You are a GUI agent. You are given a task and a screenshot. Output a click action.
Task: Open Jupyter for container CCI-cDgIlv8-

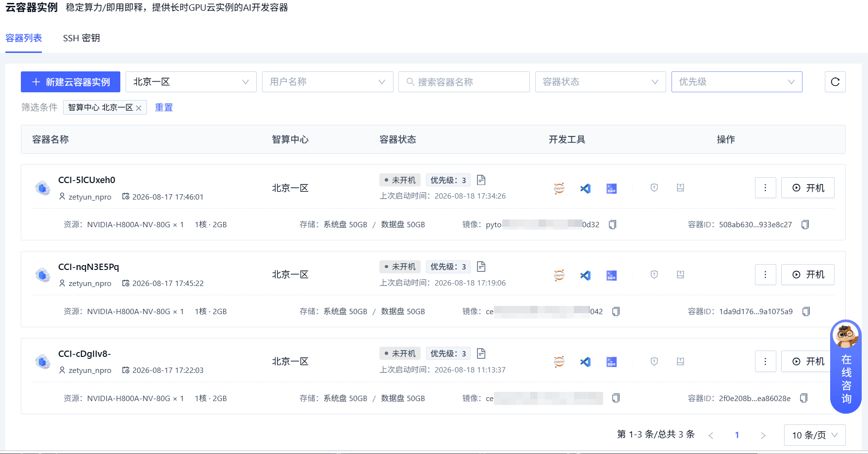(559, 362)
